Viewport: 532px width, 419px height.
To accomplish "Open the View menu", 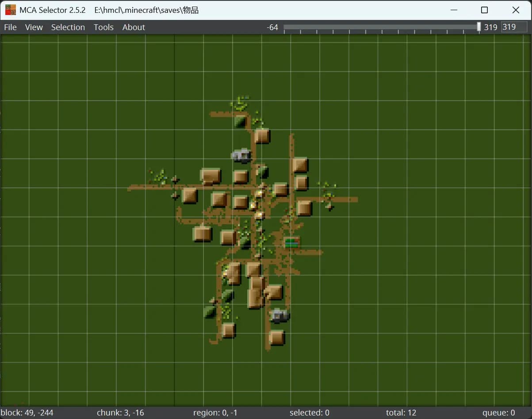I will [x=34, y=27].
